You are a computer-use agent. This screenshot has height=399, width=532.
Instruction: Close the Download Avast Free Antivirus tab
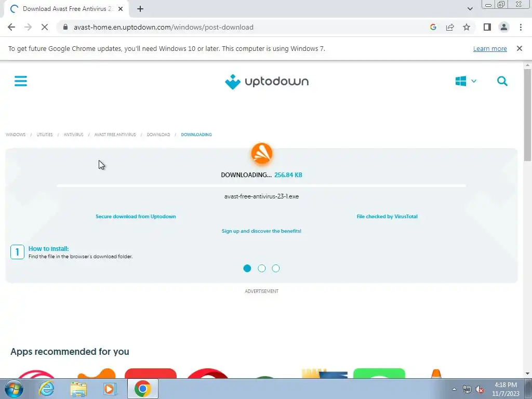tap(121, 9)
